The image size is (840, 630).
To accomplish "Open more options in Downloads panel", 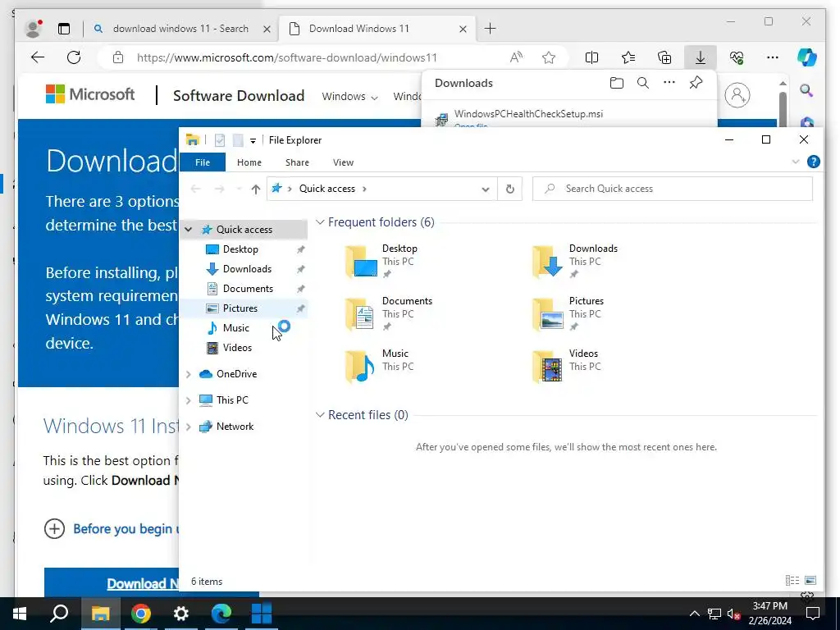I will [669, 83].
